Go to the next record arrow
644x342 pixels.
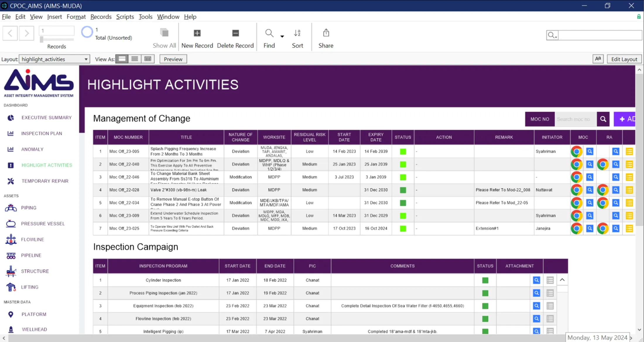pos(27,33)
